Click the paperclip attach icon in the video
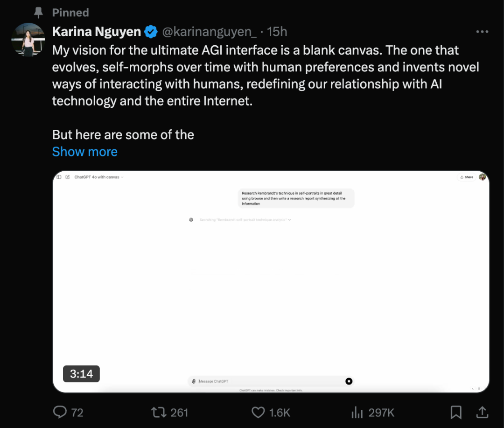This screenshot has height=428, width=504. coord(194,381)
